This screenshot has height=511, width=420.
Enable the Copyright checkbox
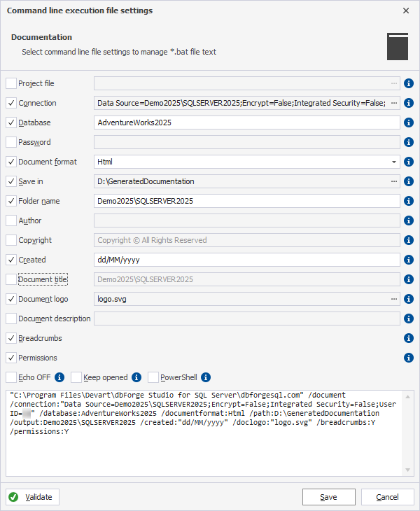click(x=11, y=240)
